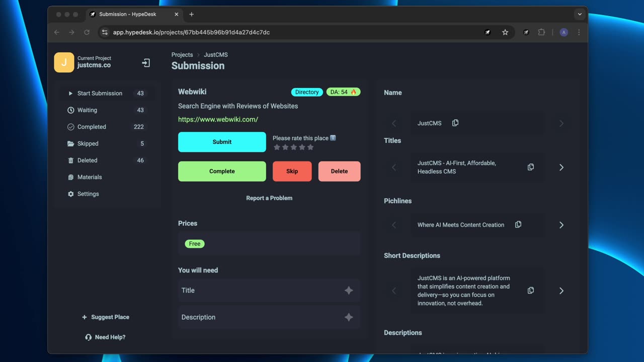Image resolution: width=644 pixels, height=362 pixels.
Task: Open the Completed list
Action: [108, 127]
